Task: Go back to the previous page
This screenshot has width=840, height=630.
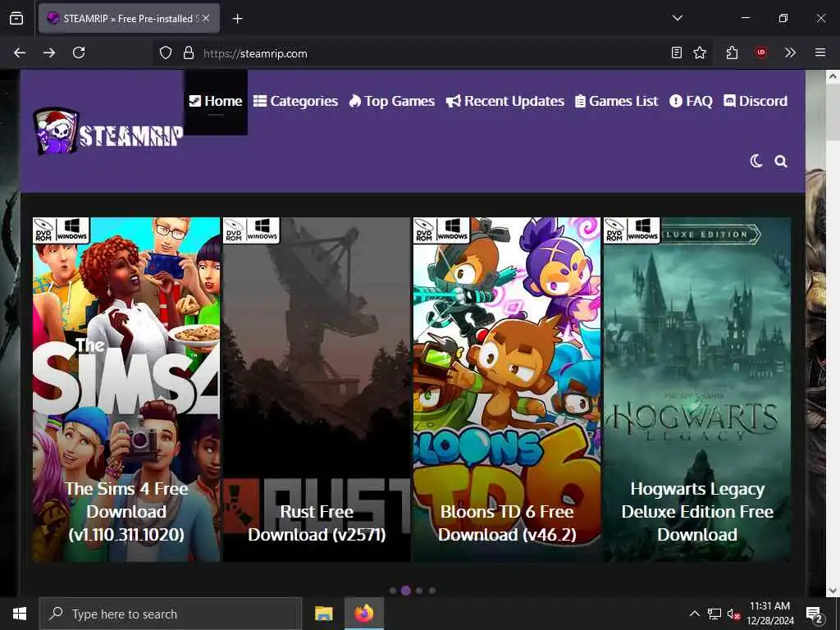Action: click(x=20, y=52)
